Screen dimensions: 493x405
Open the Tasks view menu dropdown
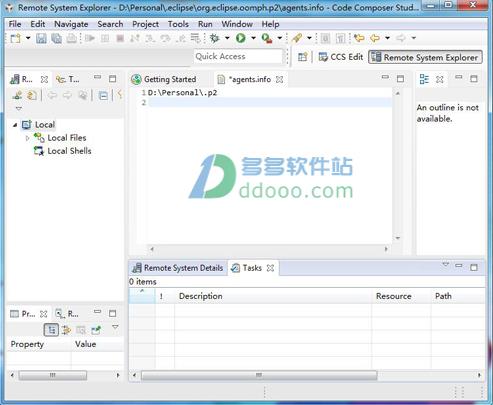pyautogui.click(x=445, y=265)
